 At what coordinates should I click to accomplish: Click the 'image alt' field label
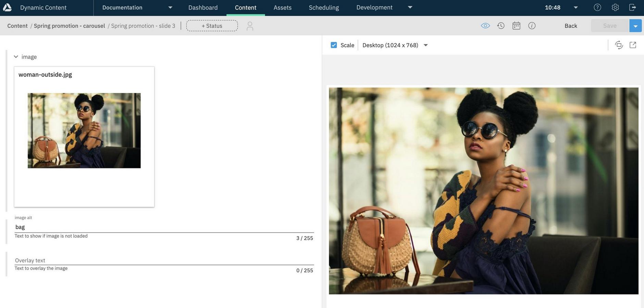click(23, 217)
